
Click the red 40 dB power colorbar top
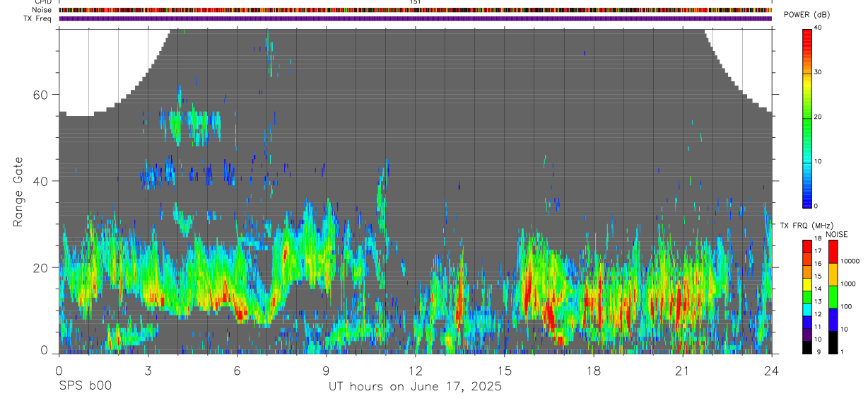pyautogui.click(x=807, y=32)
